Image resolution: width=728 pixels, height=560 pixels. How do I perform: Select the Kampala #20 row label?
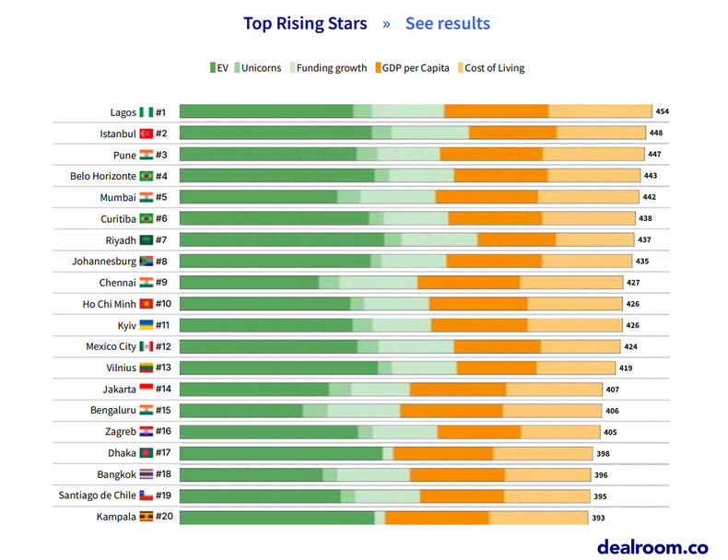(x=135, y=517)
